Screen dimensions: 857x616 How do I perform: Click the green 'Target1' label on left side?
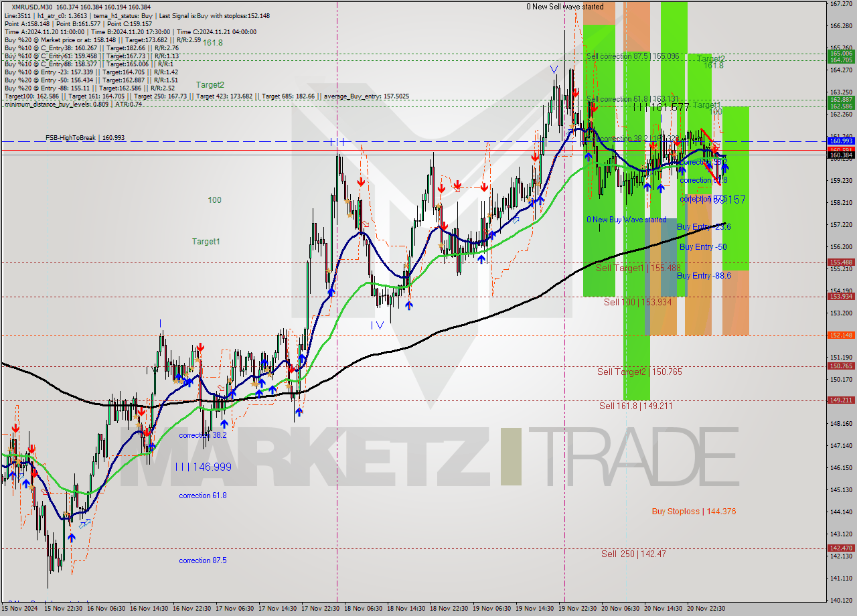[x=206, y=242]
